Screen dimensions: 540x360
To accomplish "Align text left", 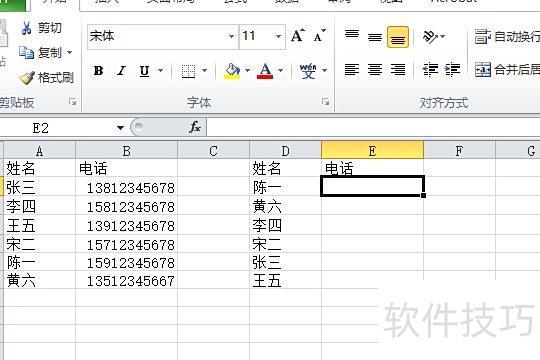I will coord(352,70).
